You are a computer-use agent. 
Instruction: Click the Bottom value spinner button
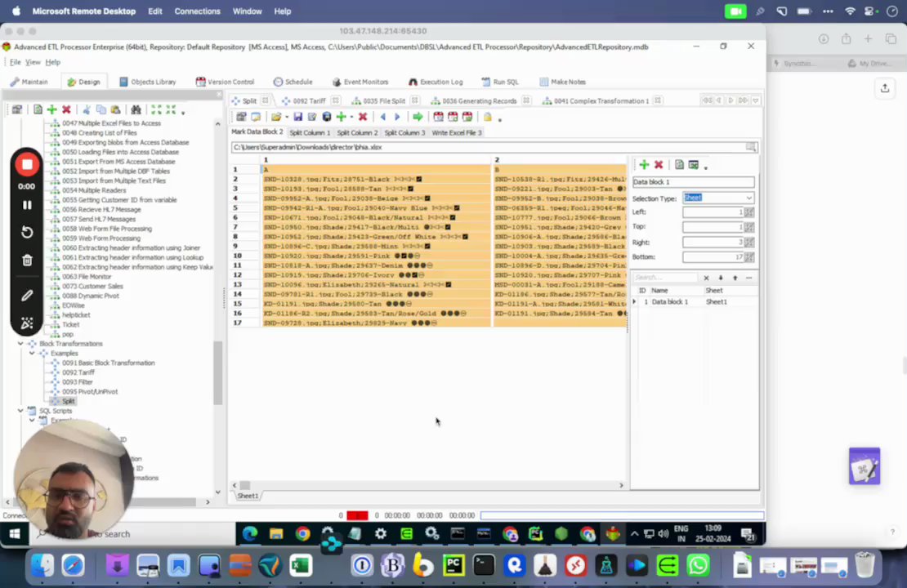pos(749,256)
